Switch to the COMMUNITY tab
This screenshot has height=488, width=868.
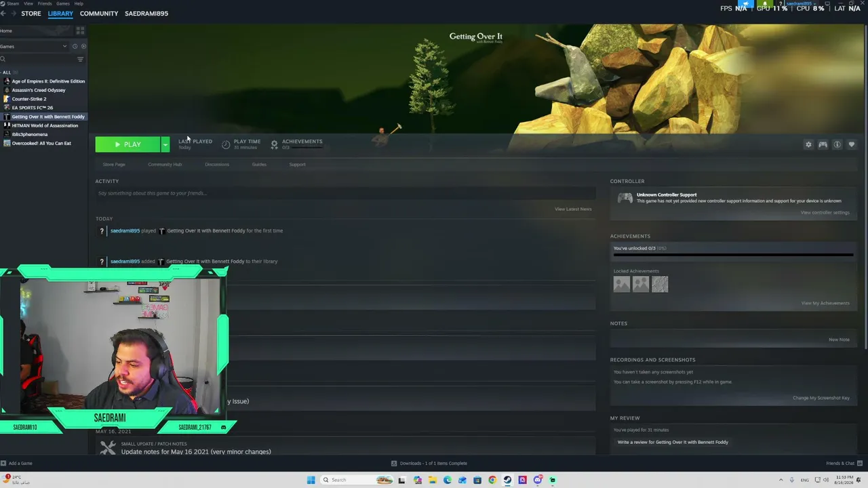coord(99,14)
